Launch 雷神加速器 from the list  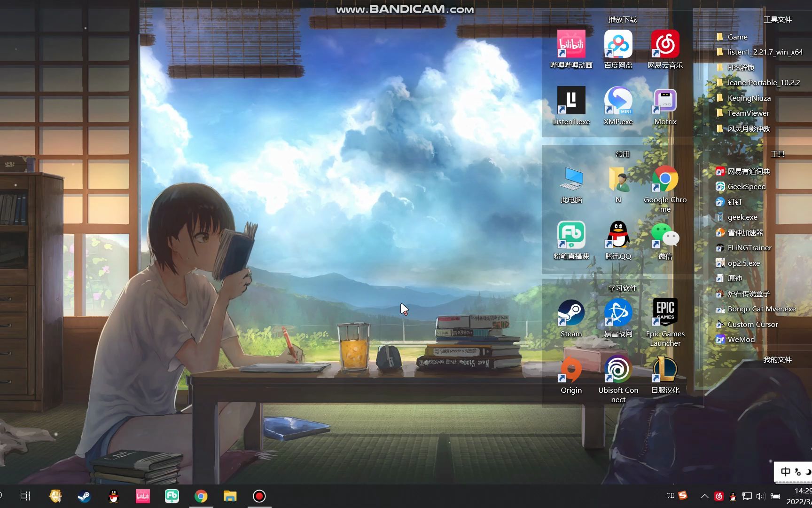pyautogui.click(x=740, y=232)
